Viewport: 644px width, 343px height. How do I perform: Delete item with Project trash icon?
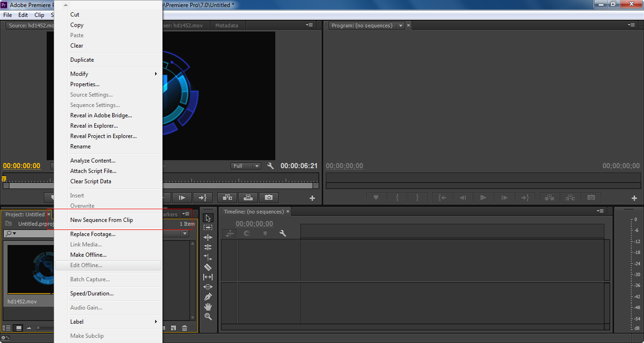[x=185, y=328]
